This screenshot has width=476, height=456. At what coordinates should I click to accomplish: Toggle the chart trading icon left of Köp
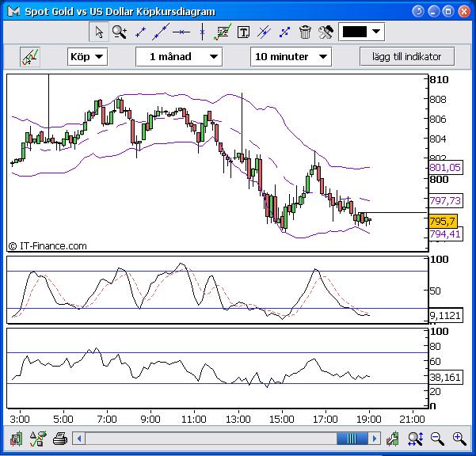click(x=31, y=56)
